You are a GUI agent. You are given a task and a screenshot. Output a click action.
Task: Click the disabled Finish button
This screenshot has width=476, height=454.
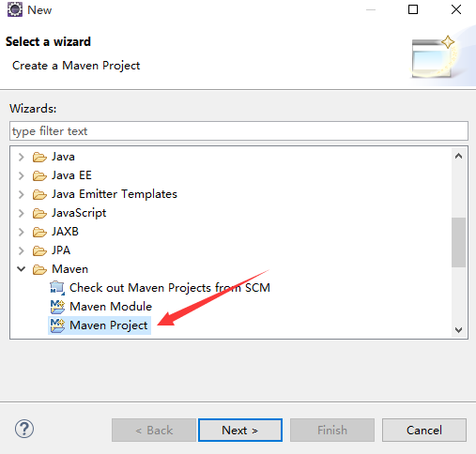point(332,431)
